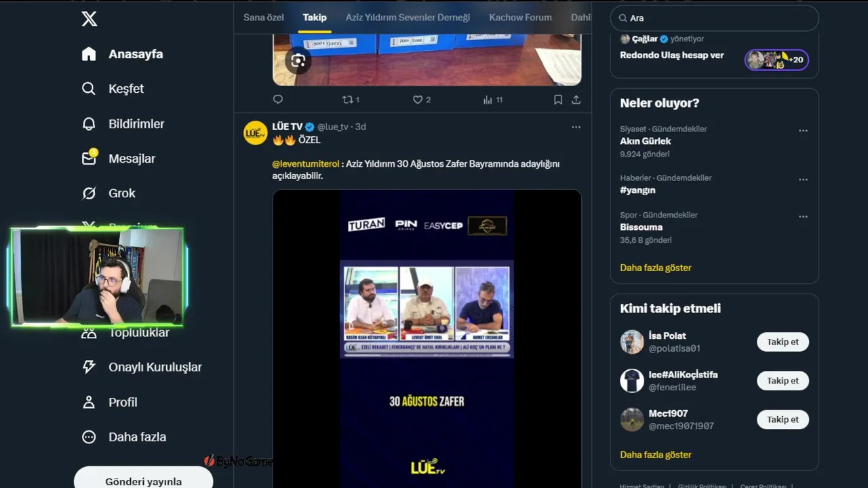Open Daha fazla circle icon
Viewport: 868px width, 488px height.
click(x=89, y=437)
